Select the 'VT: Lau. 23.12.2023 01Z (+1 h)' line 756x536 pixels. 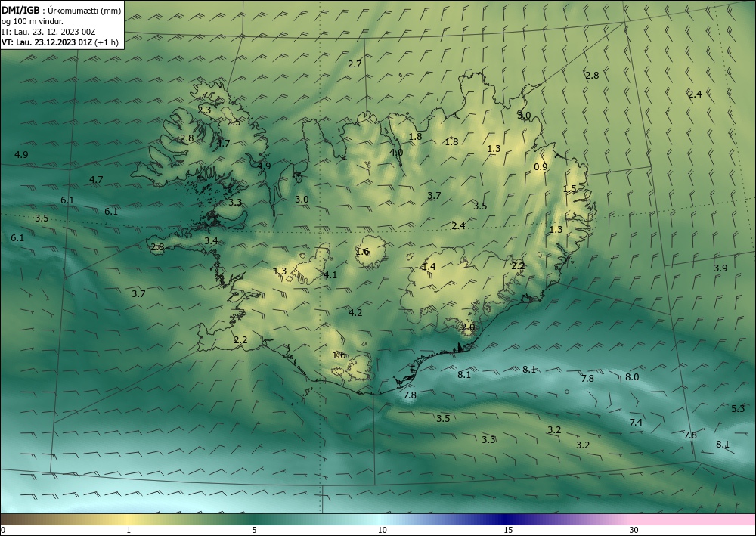(60, 42)
